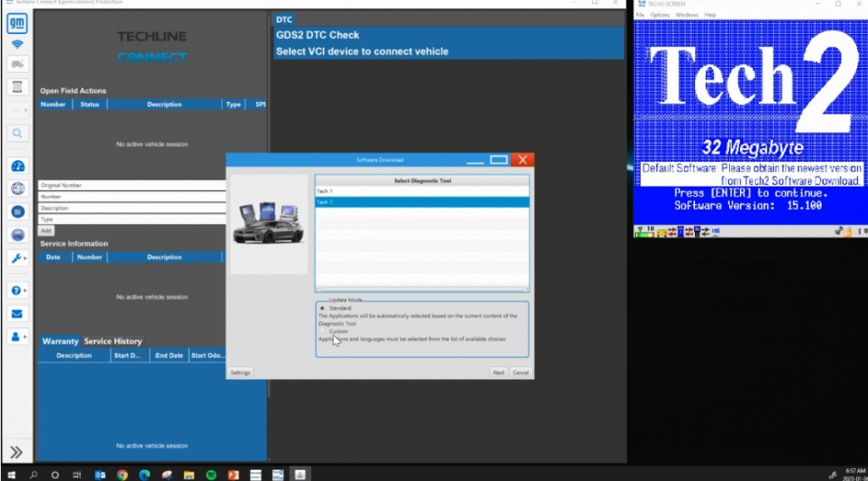Open Options menu in TECH2-SCREEN window

pyautogui.click(x=659, y=15)
